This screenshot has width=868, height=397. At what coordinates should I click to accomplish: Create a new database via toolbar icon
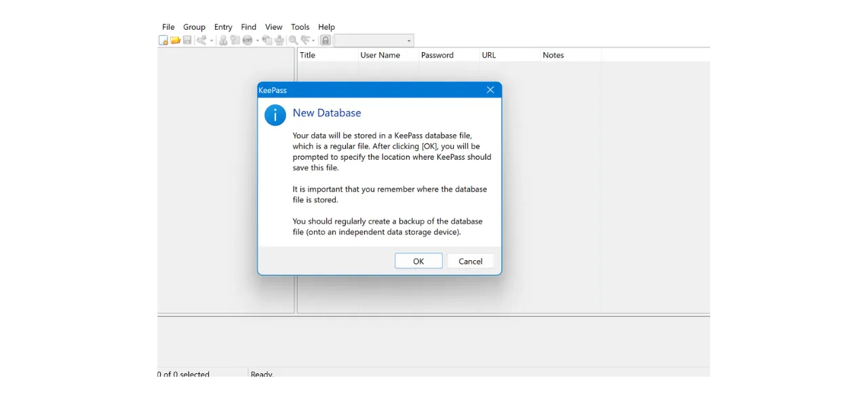(x=163, y=39)
